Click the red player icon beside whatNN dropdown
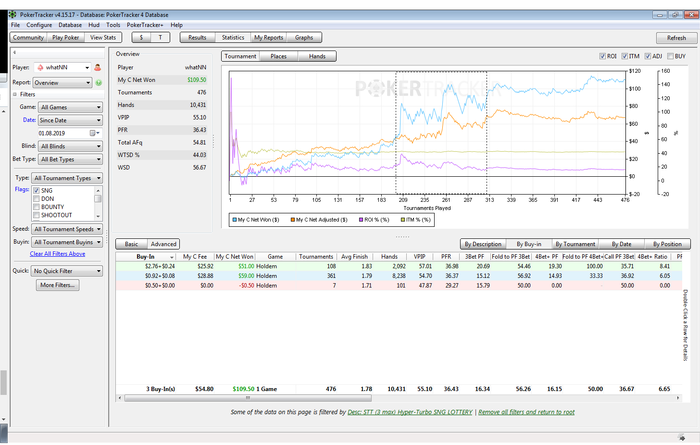The height and width of the screenshot is (445, 700). (98, 67)
